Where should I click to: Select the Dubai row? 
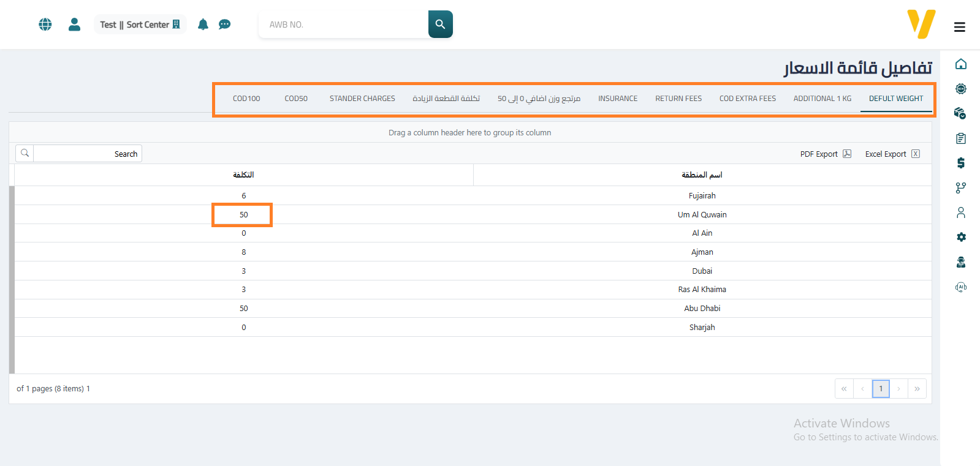click(x=473, y=271)
